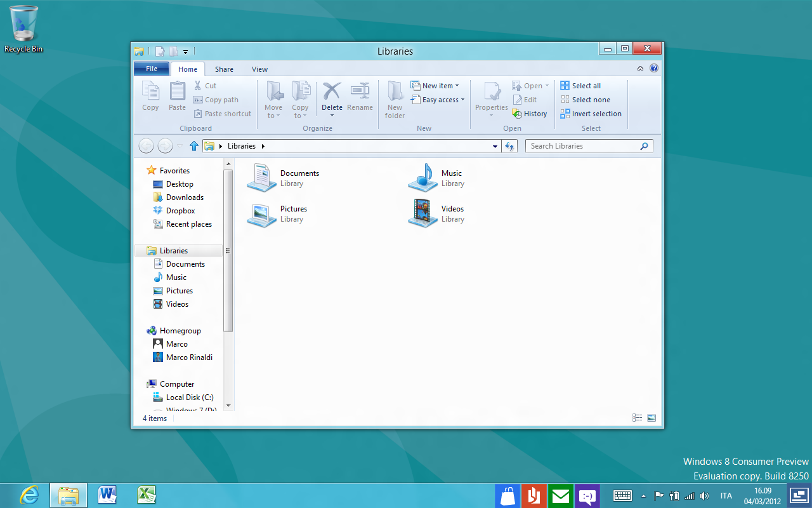Click the navigation pane's scroll down arrow
Viewport: 812px width, 508px height.
click(x=228, y=405)
